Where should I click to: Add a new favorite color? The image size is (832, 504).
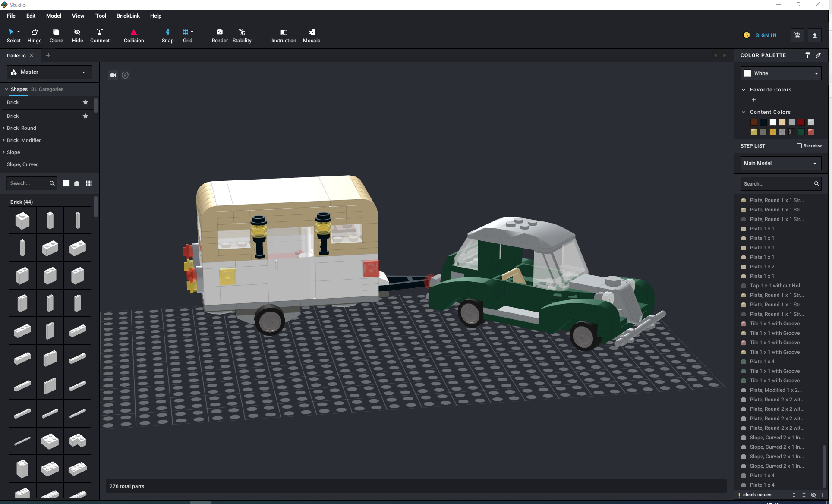754,100
